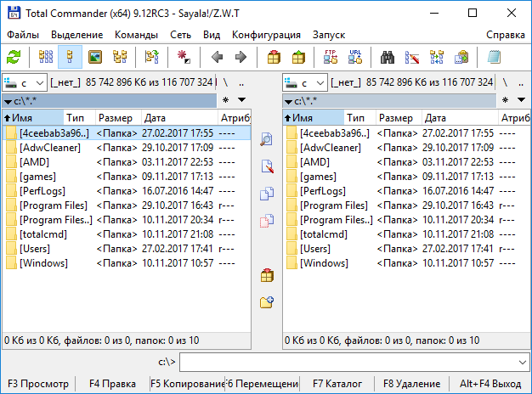Click the Edit file icon in middle bar
Viewport: 532px width, 394px height.
tap(267, 166)
